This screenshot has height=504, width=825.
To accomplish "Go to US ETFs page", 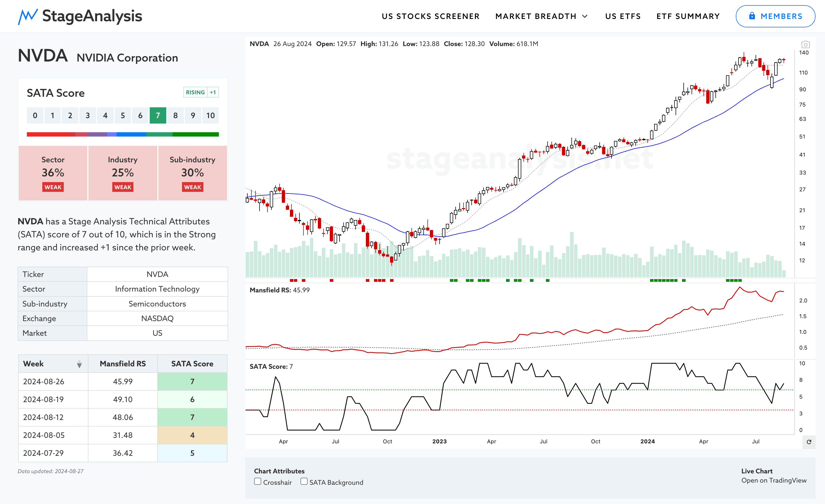I will pos(623,16).
